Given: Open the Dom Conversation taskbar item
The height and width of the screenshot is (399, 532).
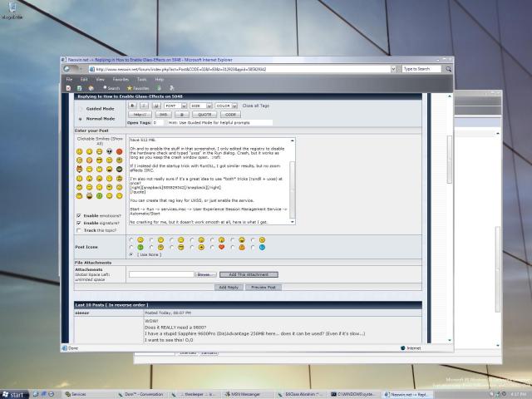Looking at the screenshot, I should (x=140, y=394).
